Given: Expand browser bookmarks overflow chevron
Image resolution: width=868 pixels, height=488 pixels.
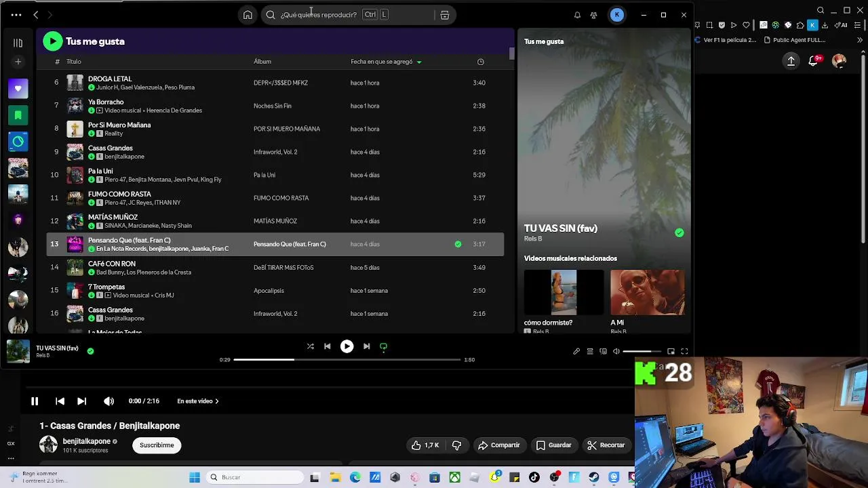Looking at the screenshot, I should (860, 40).
